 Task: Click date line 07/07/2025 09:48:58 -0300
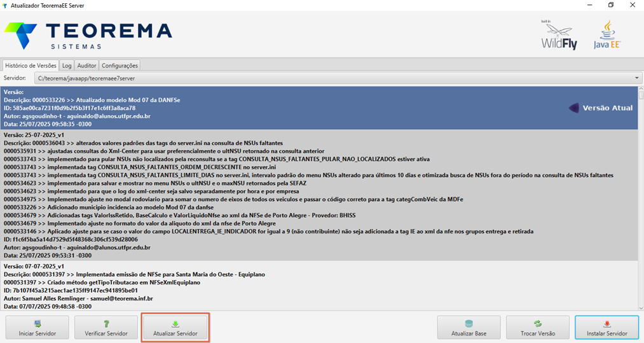click(48, 306)
